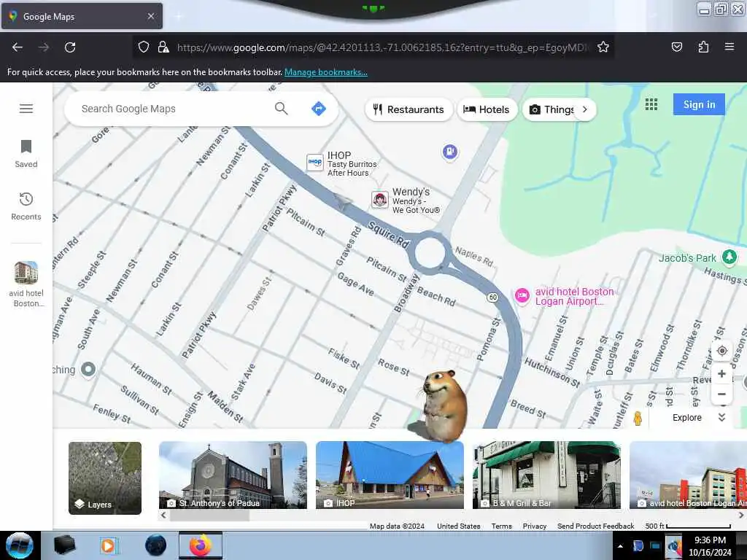Open the Recents history icon
747x560 pixels.
(x=26, y=199)
